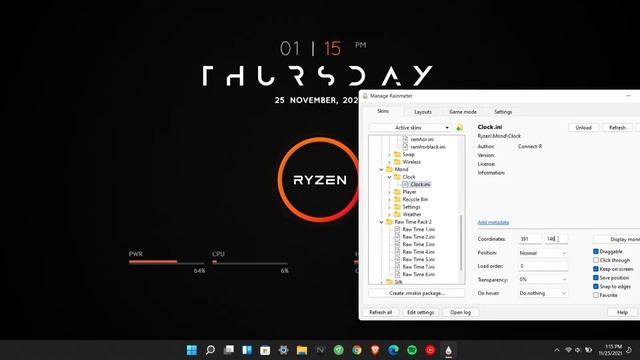Viewport: 640px width, 360px height.
Task: Click the Edit settings button
Action: (420, 312)
